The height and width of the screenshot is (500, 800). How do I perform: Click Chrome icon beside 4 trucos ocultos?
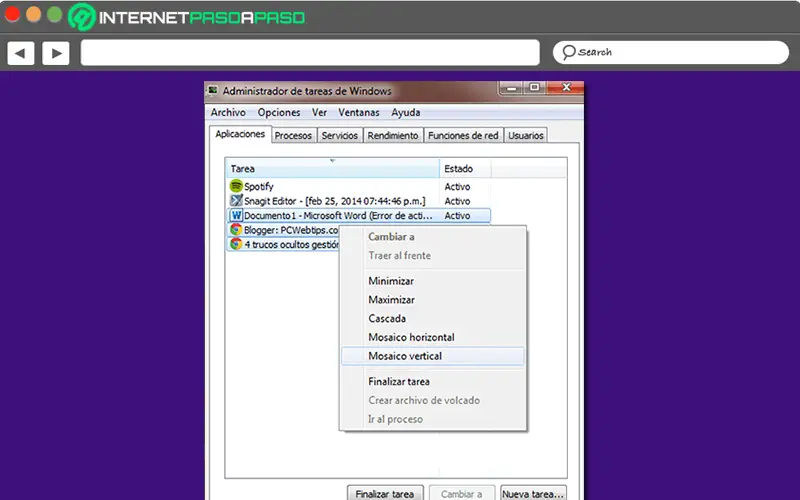coord(236,244)
